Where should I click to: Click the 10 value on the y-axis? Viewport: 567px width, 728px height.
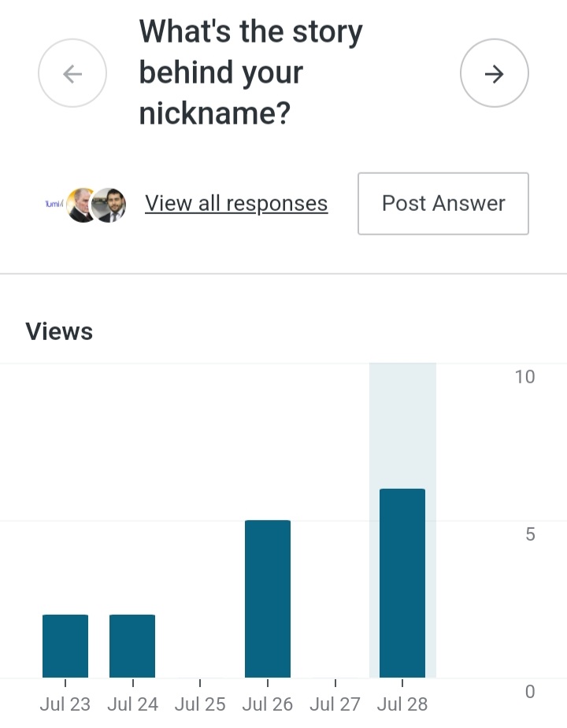[x=524, y=377]
